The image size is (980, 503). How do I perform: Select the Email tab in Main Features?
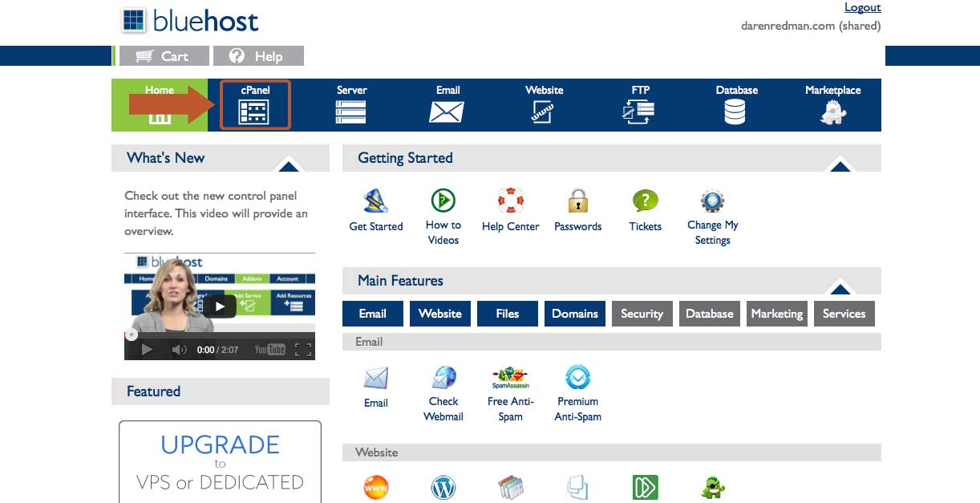pyautogui.click(x=373, y=314)
